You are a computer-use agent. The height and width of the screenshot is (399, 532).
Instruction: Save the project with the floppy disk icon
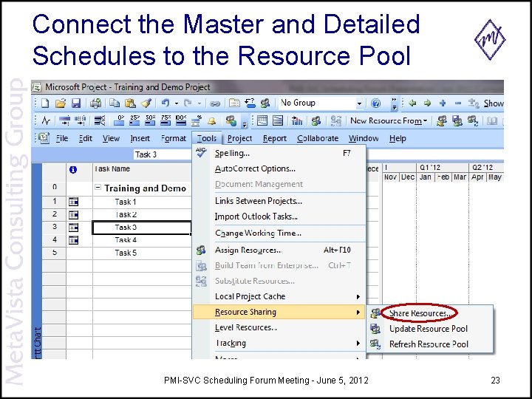coord(76,103)
